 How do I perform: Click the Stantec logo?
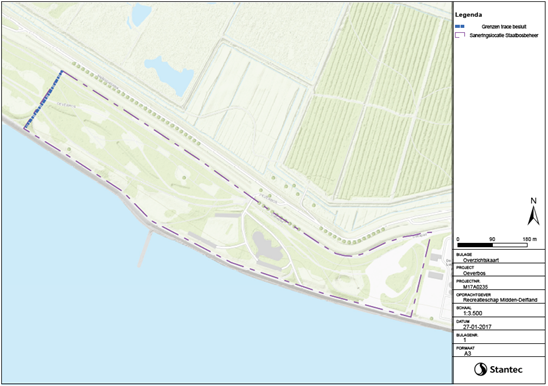click(x=498, y=369)
